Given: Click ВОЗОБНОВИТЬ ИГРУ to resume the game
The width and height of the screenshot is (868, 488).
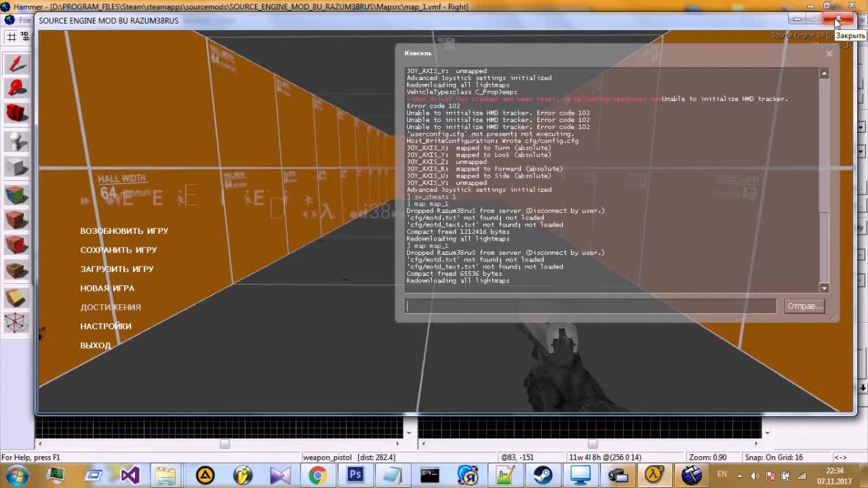Looking at the screenshot, I should pos(125,230).
